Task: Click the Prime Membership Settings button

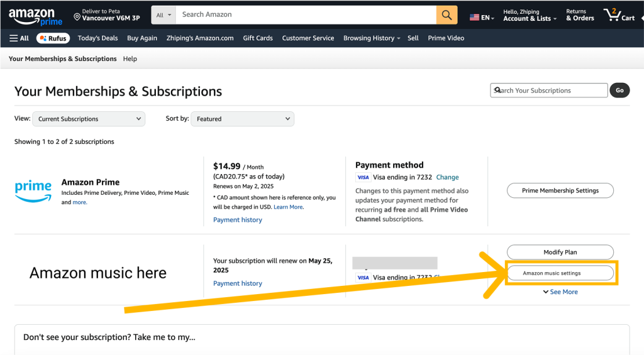Action: point(560,190)
